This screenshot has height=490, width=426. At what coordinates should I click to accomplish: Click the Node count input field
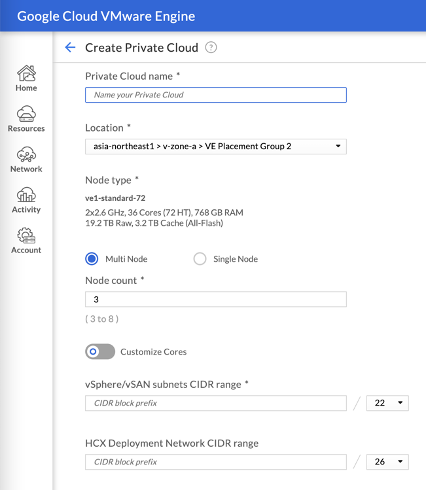click(216, 299)
